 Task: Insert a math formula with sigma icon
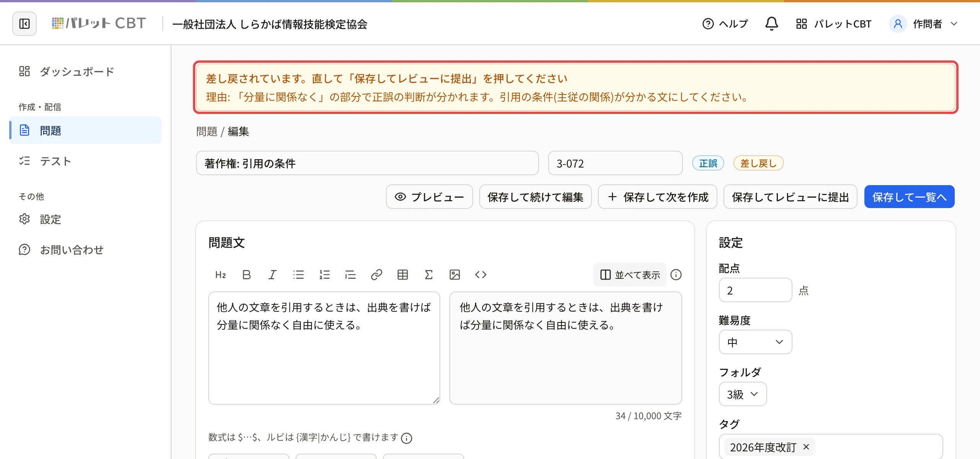(429, 275)
